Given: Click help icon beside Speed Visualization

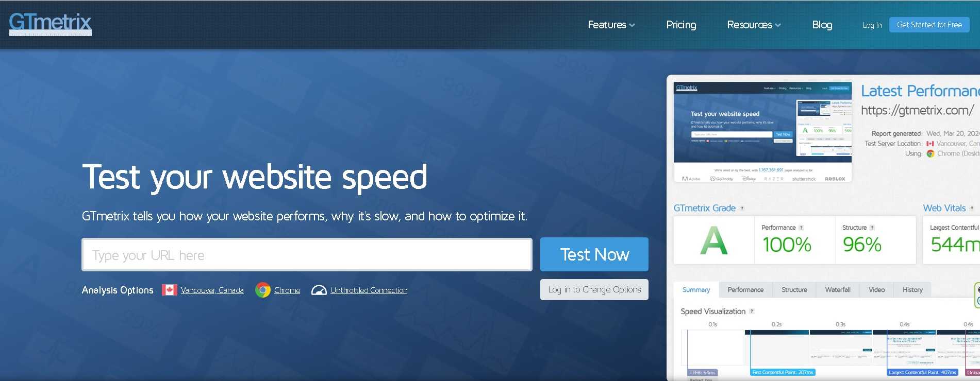Looking at the screenshot, I should click(752, 311).
